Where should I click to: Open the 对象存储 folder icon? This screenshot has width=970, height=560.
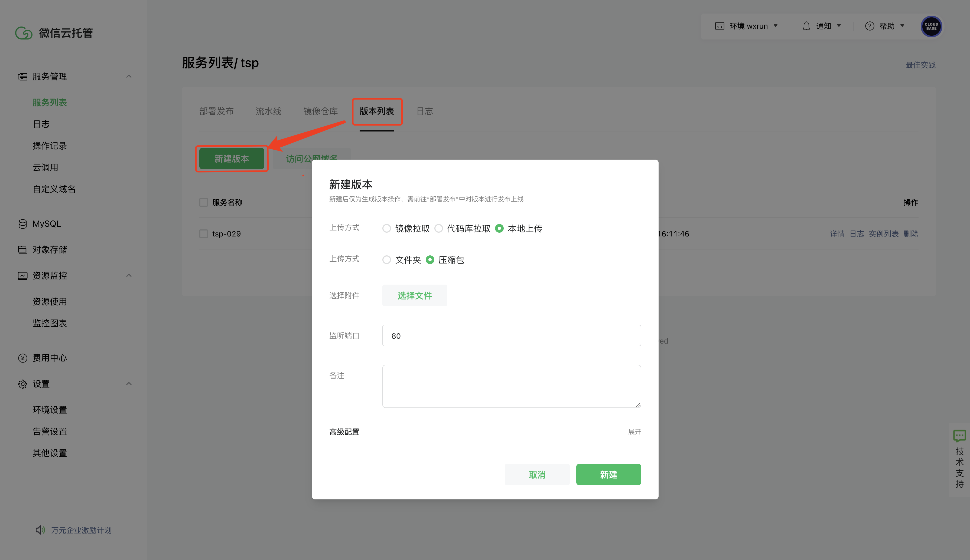click(x=23, y=250)
